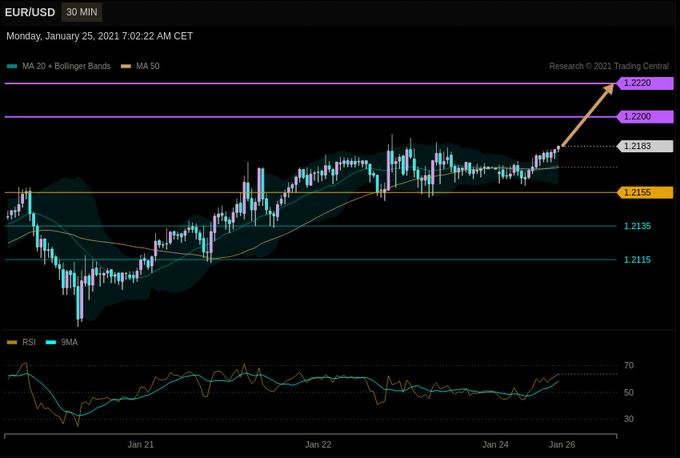Click the 1.2183 current price label
Screen dimensions: 680x458
tap(645, 146)
